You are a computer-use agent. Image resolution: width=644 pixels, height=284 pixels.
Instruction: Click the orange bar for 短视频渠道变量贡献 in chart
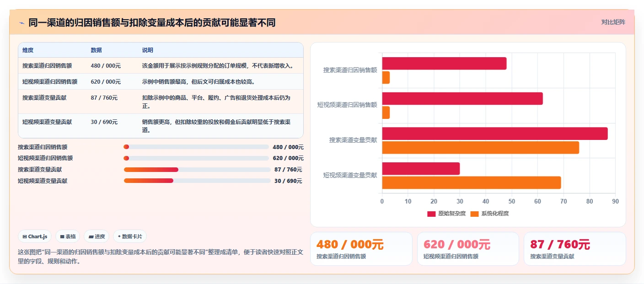tap(472, 182)
